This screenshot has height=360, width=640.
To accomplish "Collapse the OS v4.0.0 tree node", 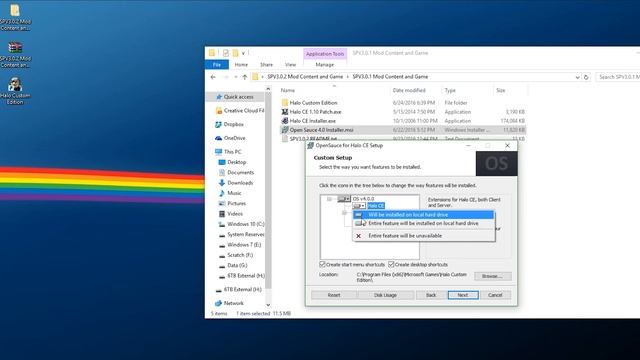I will pyautogui.click(x=329, y=199).
